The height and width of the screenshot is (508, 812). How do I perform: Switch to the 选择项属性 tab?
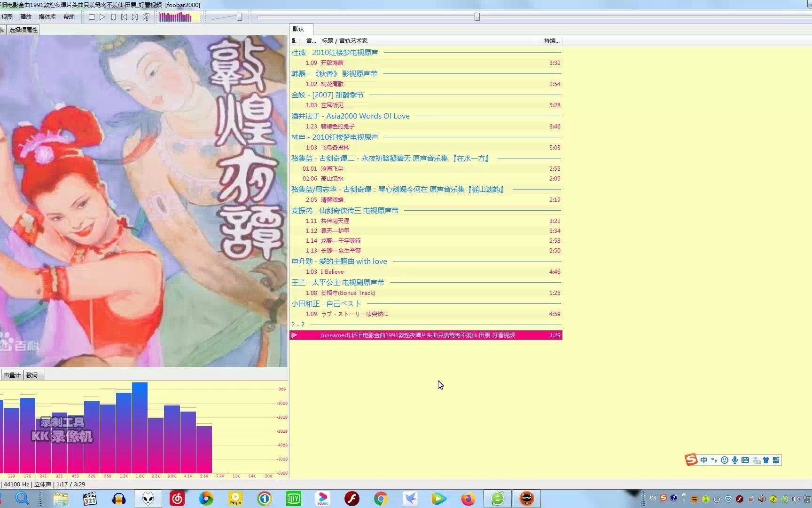click(23, 30)
